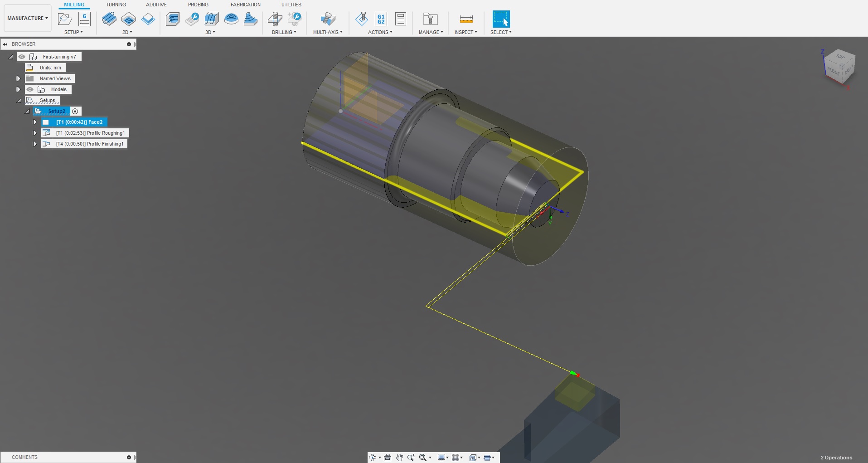Open the FABRICATION tab

point(246,5)
